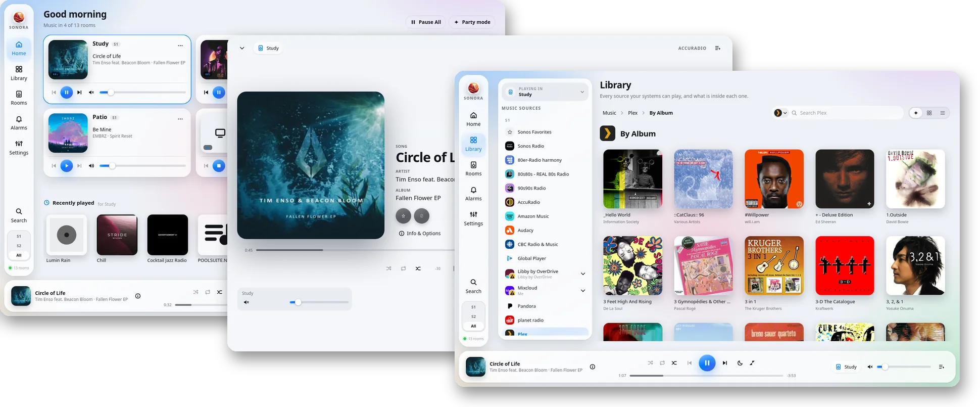Expand the Libby by OverDrive source
The width and height of the screenshot is (980, 407).
click(583, 274)
